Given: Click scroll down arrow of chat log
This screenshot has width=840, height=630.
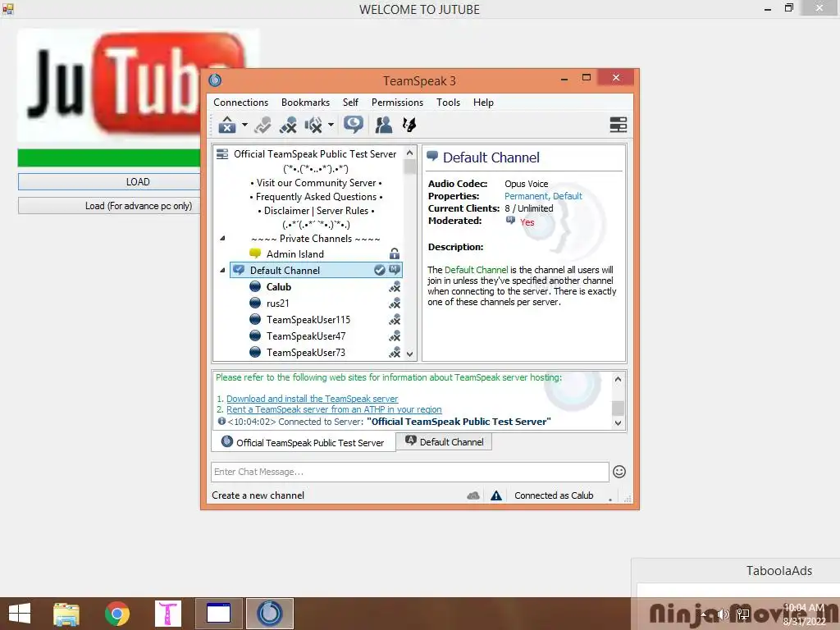Looking at the screenshot, I should (x=618, y=423).
